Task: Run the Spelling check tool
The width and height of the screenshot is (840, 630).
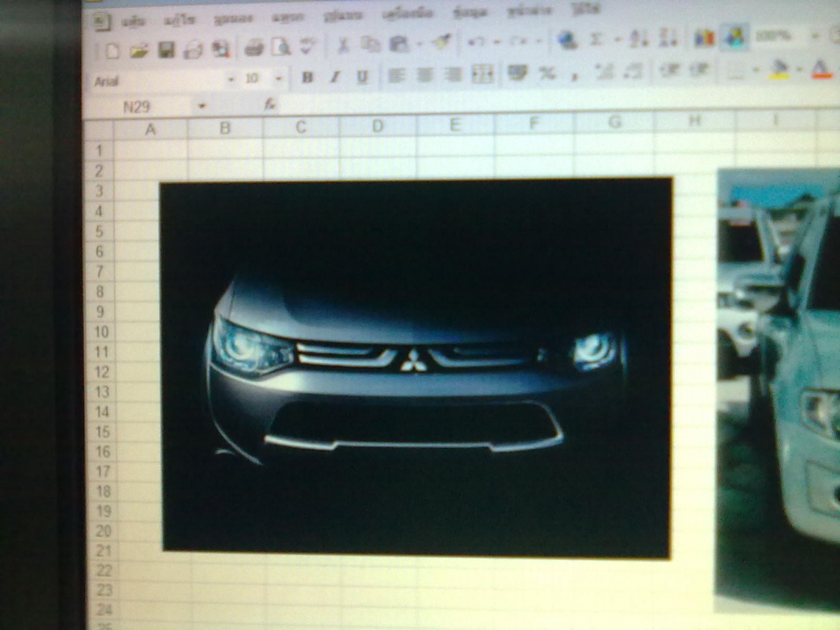Action: tap(307, 46)
